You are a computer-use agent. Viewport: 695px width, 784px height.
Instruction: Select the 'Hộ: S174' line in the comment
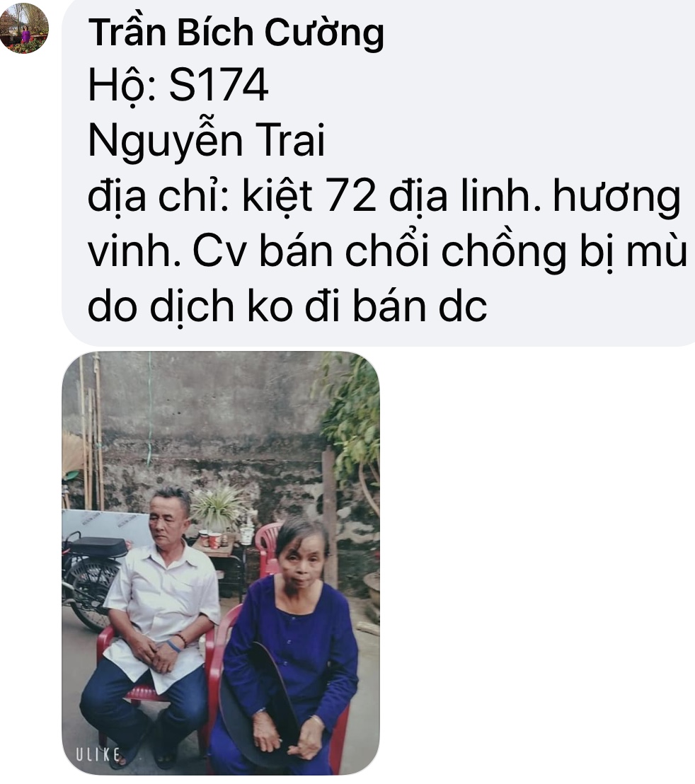[178, 86]
